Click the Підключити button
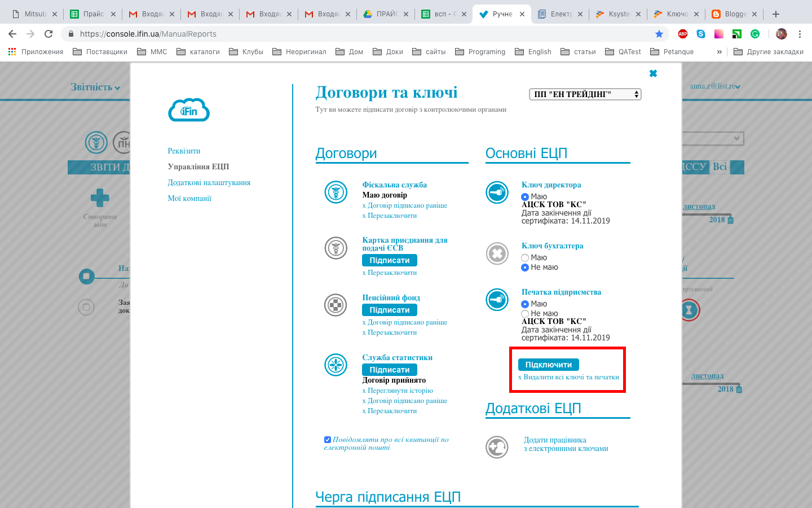The image size is (812, 508). 549,364
